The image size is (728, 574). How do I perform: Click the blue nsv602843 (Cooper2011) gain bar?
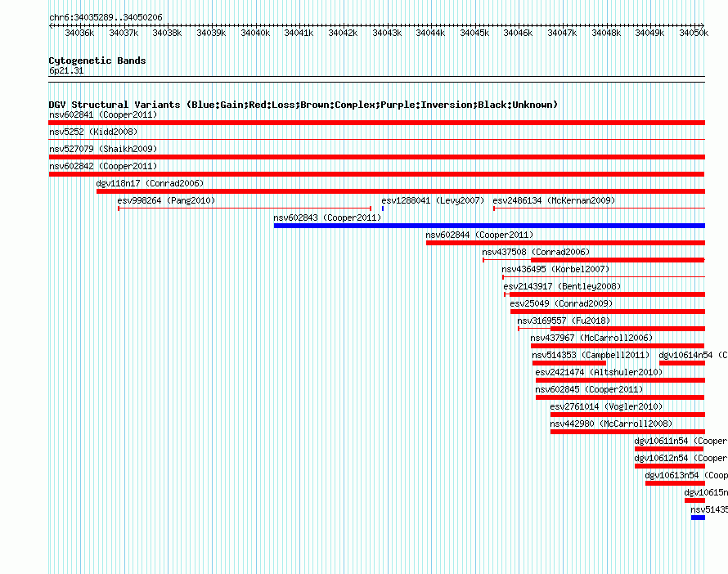(x=489, y=226)
